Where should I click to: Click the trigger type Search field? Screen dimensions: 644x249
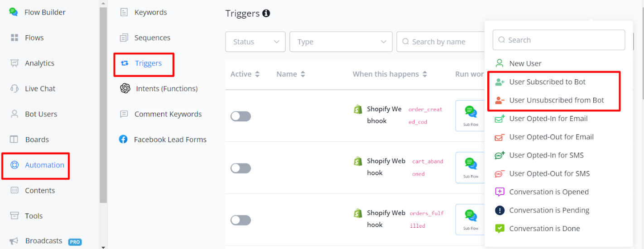click(x=559, y=40)
